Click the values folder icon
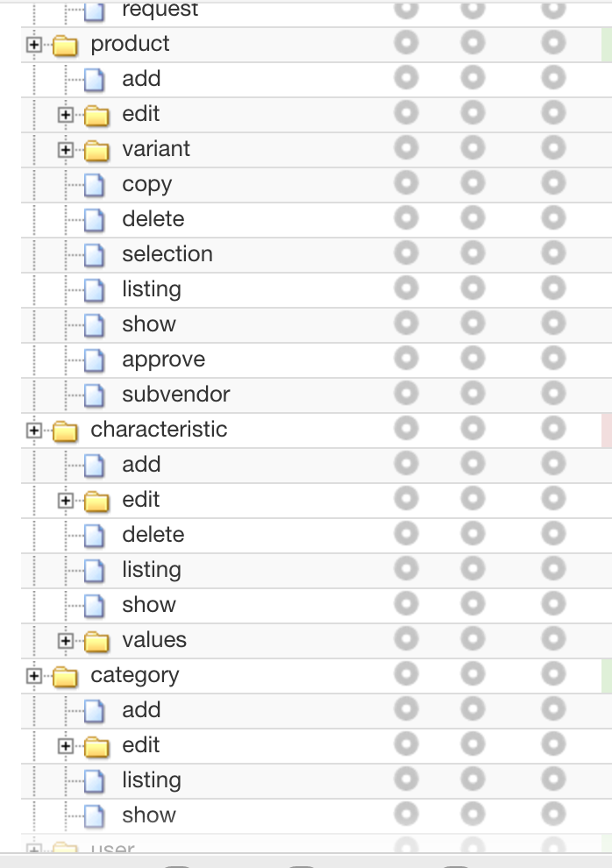 click(x=96, y=641)
